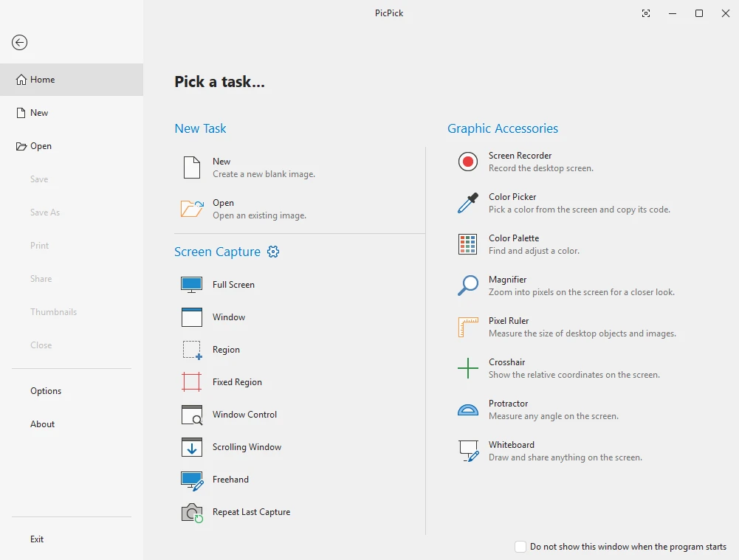Click the Scrolling Window arrow icon

pos(192,447)
